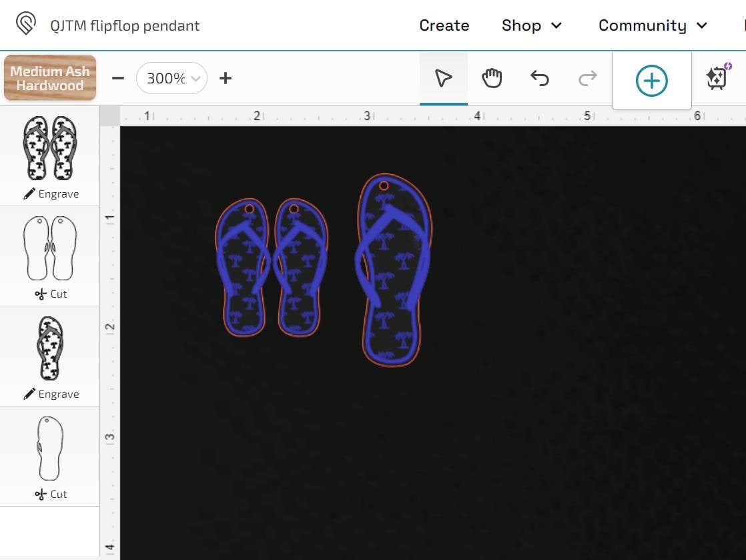
Task: Select the flip-flop pair Cut step
Action: point(50,256)
